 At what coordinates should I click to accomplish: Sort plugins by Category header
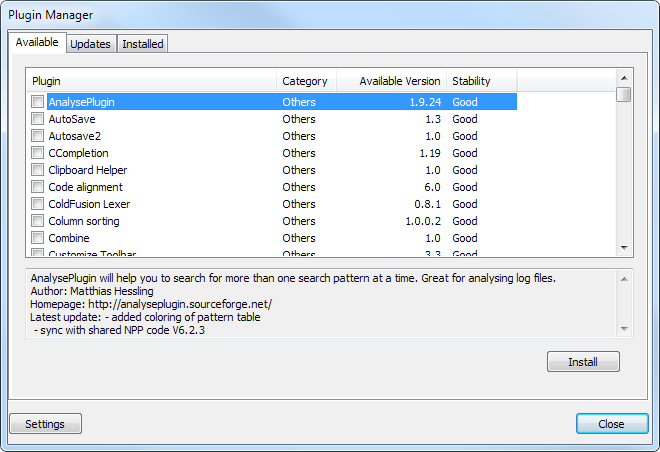[x=305, y=81]
